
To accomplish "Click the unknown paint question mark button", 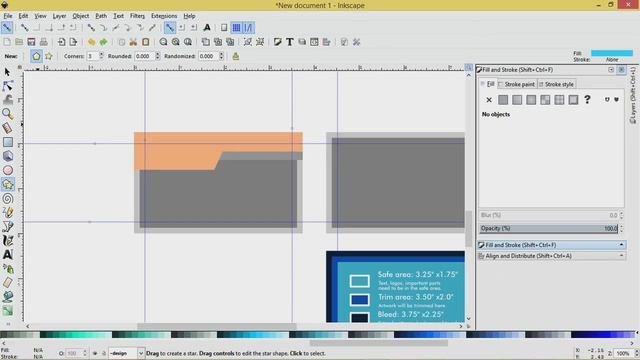I will (587, 100).
